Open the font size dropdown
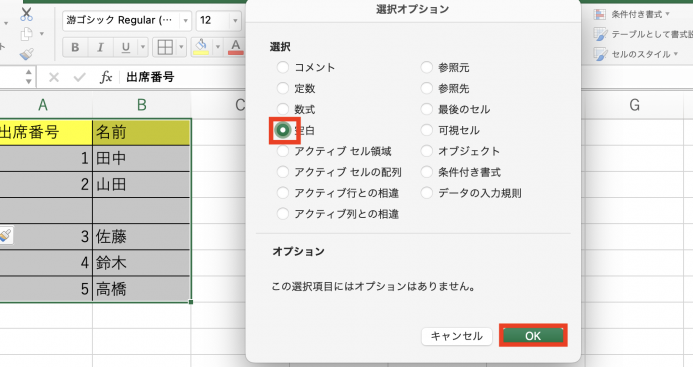The width and height of the screenshot is (693, 367). tap(235, 20)
